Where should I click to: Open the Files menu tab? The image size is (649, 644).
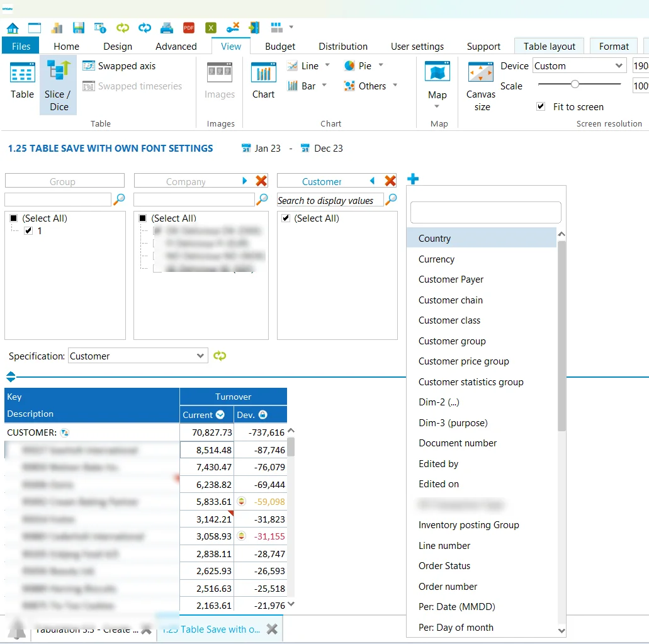coord(21,46)
